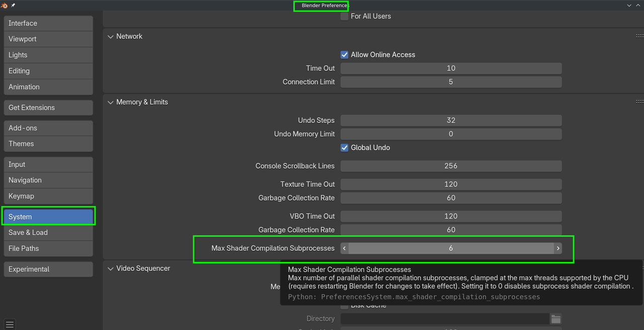
Task: Click the Undo Memory Limit field
Action: pyautogui.click(x=451, y=134)
